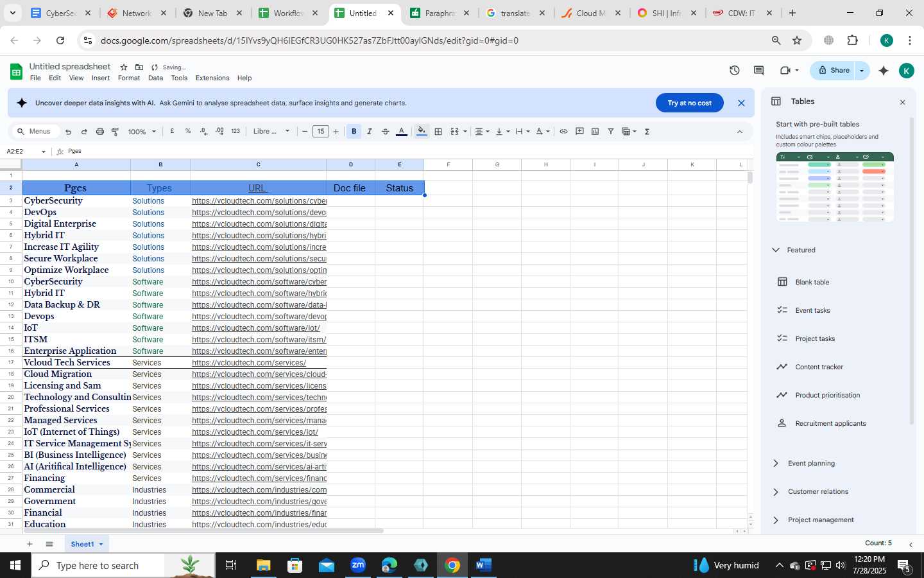
Task: Click the Share button
Action: pyautogui.click(x=833, y=71)
